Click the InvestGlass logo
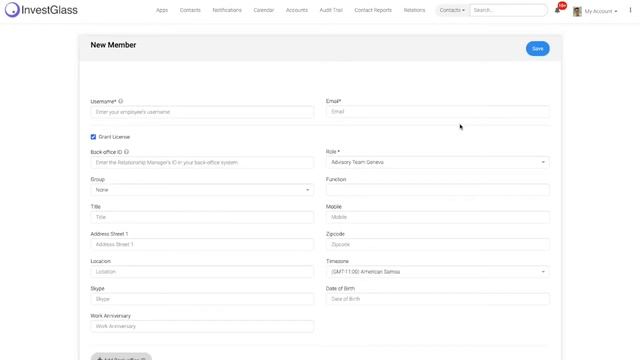Image resolution: width=640 pixels, height=360 pixels. (x=41, y=10)
